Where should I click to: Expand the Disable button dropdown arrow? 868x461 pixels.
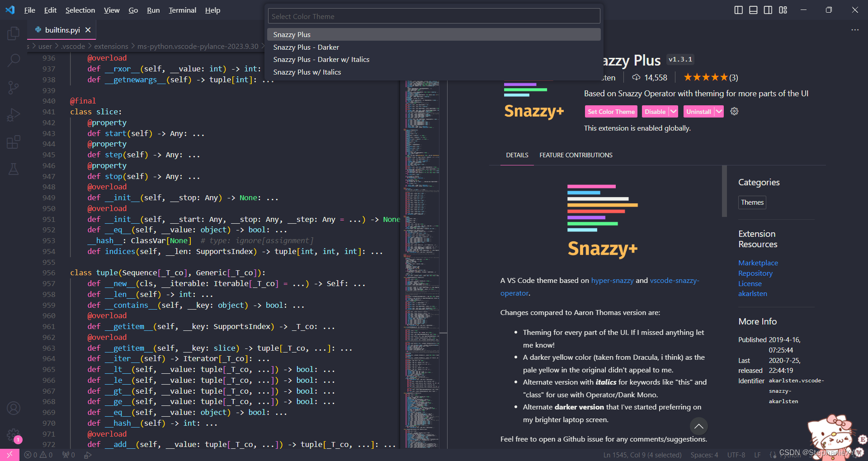[x=674, y=112]
